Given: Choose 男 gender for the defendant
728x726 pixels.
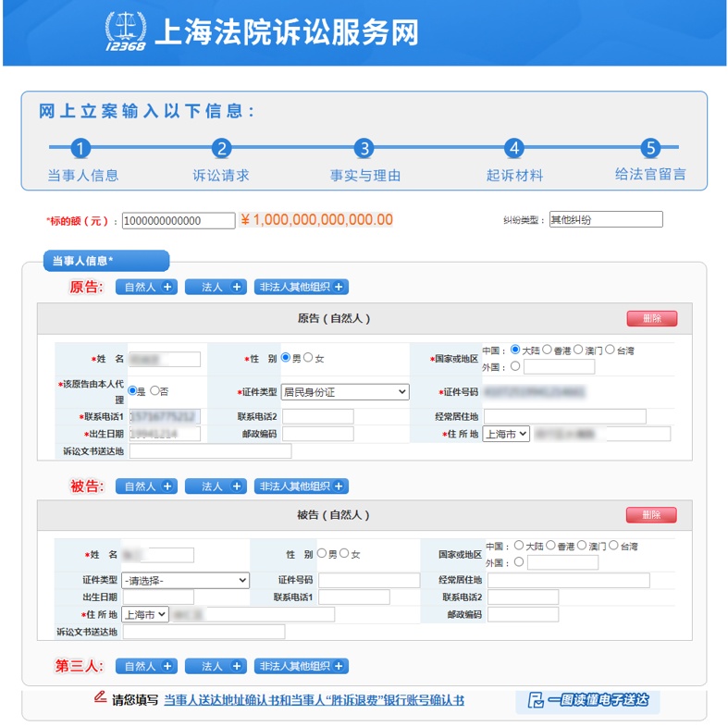Looking at the screenshot, I should 322,553.
